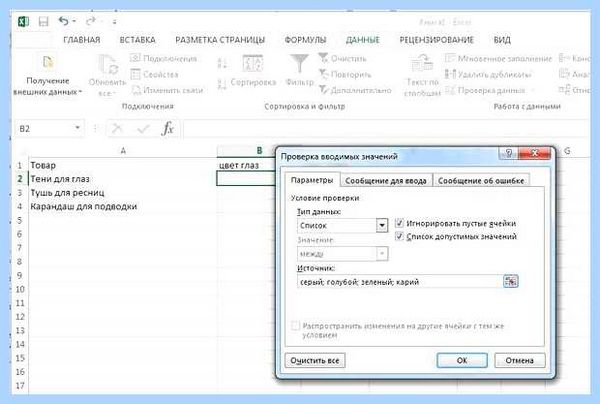Click the fx insert function icon
The height and width of the screenshot is (404, 600).
click(168, 129)
